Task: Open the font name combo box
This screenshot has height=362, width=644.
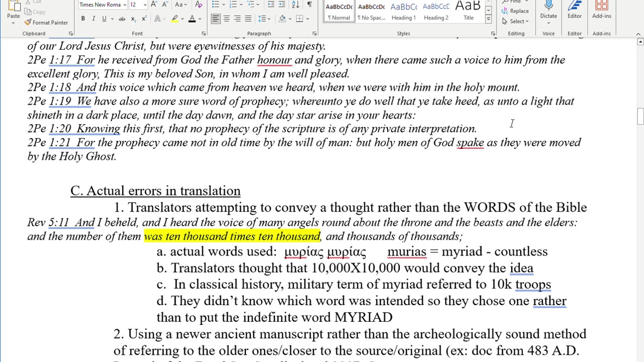Action: coord(103,5)
